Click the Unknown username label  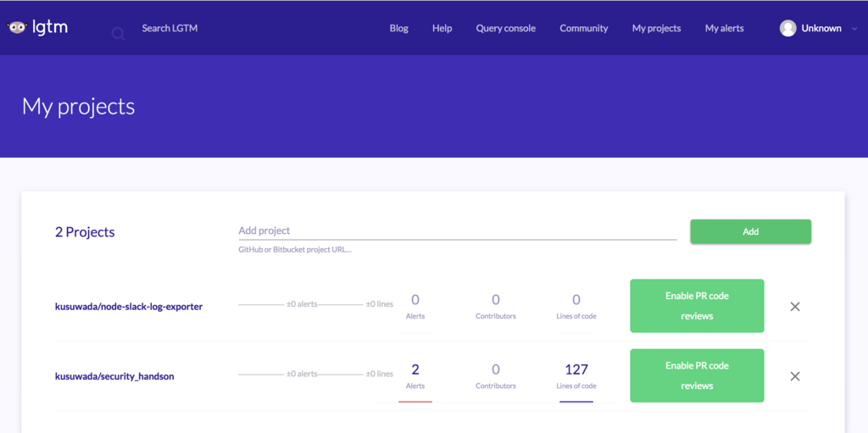(x=821, y=28)
